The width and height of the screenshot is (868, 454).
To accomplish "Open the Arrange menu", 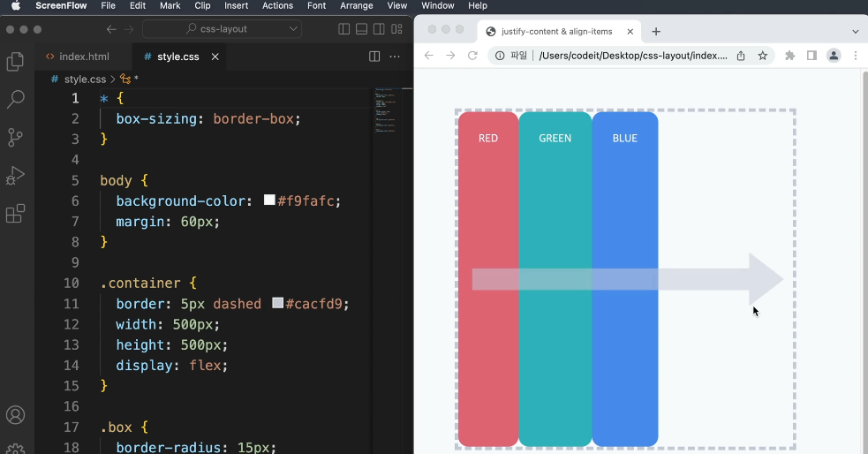I will point(356,5).
